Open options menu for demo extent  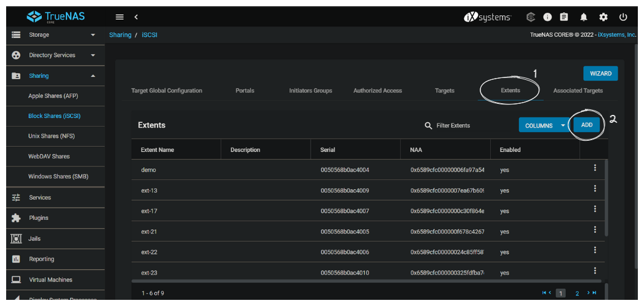click(x=595, y=168)
